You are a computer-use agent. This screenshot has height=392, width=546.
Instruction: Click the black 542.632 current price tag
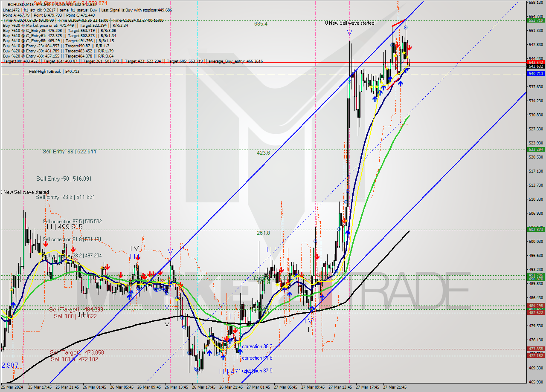click(x=536, y=66)
